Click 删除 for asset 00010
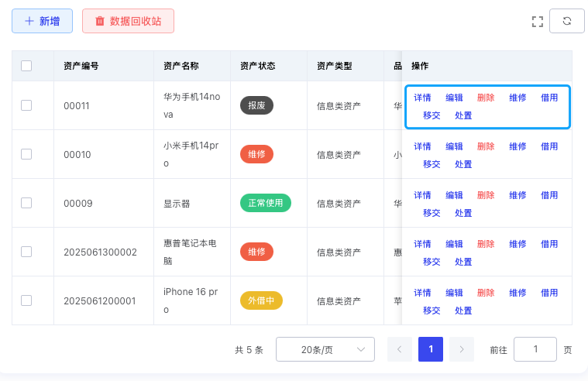Image resolution: width=588 pixels, height=381 pixels. [x=486, y=146]
